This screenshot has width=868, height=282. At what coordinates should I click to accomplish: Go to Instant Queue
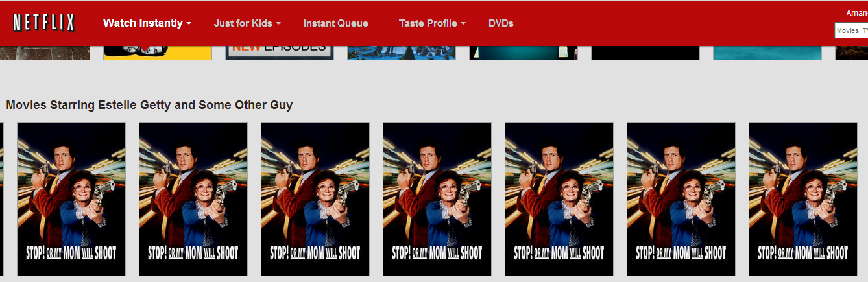(x=335, y=23)
